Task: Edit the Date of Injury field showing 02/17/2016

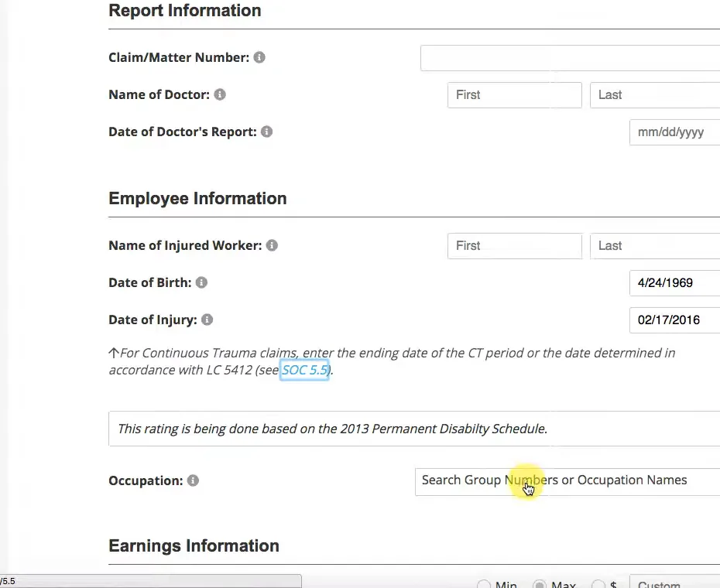Action: point(675,320)
